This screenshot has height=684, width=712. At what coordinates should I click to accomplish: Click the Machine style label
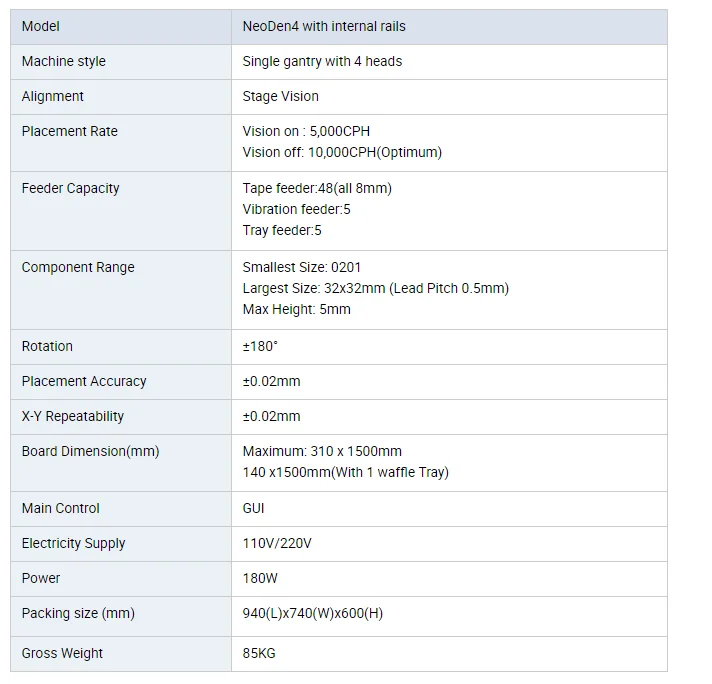tap(64, 61)
